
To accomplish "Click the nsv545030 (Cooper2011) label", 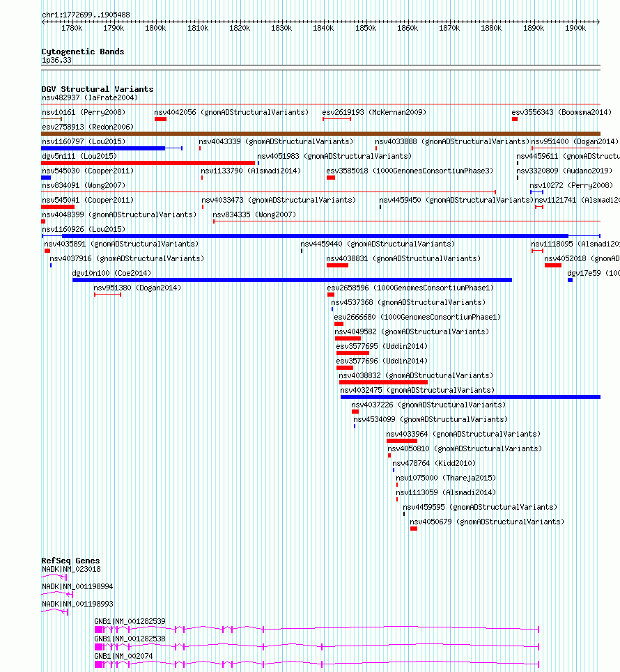I will point(88,171).
